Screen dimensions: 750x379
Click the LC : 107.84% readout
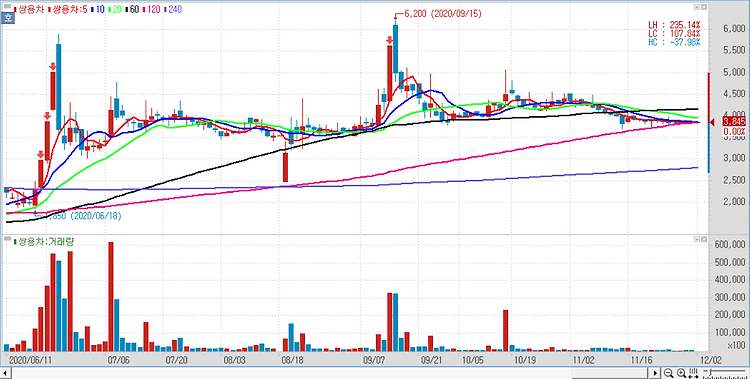(x=674, y=33)
